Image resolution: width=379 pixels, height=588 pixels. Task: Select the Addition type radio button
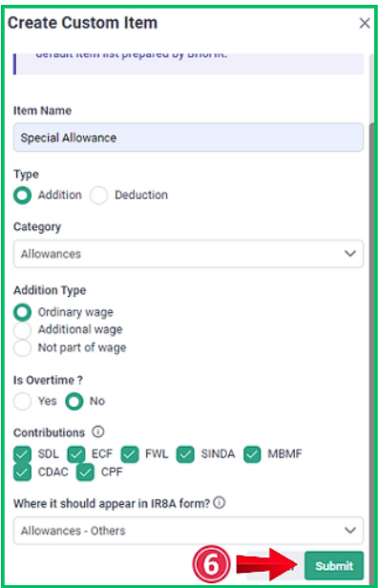coord(23,196)
